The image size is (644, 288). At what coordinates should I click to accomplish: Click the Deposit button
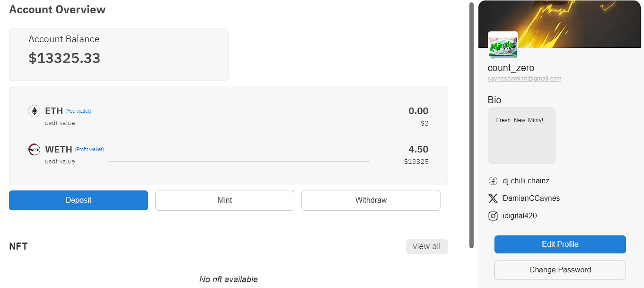79,200
